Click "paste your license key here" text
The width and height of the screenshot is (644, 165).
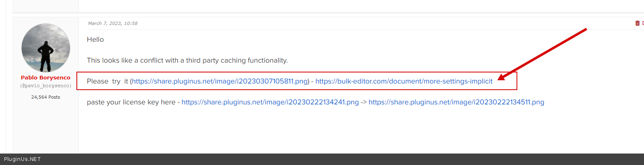(131, 102)
